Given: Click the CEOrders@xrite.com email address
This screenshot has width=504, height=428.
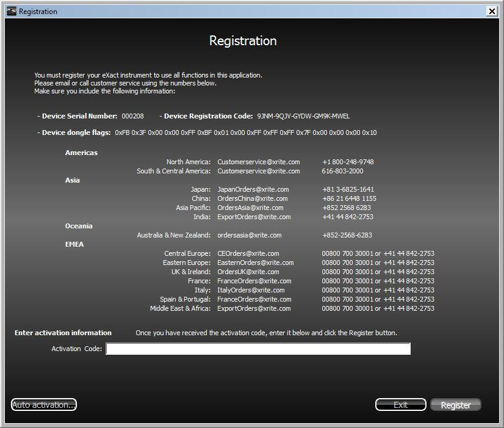Looking at the screenshot, I should coord(248,253).
